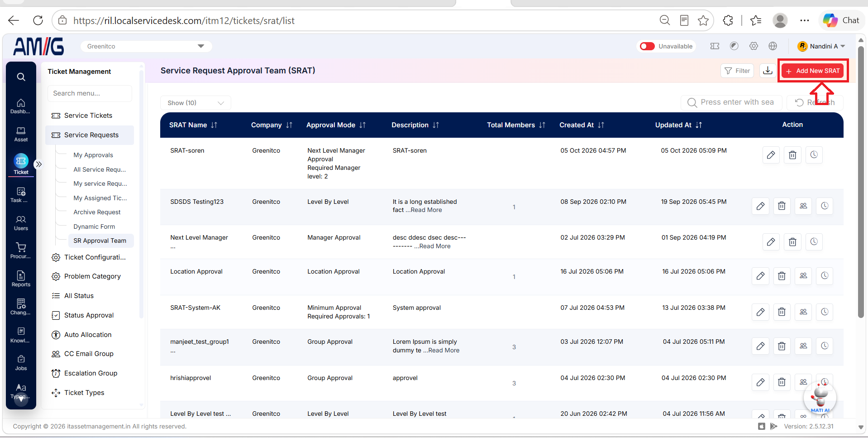View history clock icon for SRAT-System-AK
Screen dimensions: 868x438
click(825, 312)
